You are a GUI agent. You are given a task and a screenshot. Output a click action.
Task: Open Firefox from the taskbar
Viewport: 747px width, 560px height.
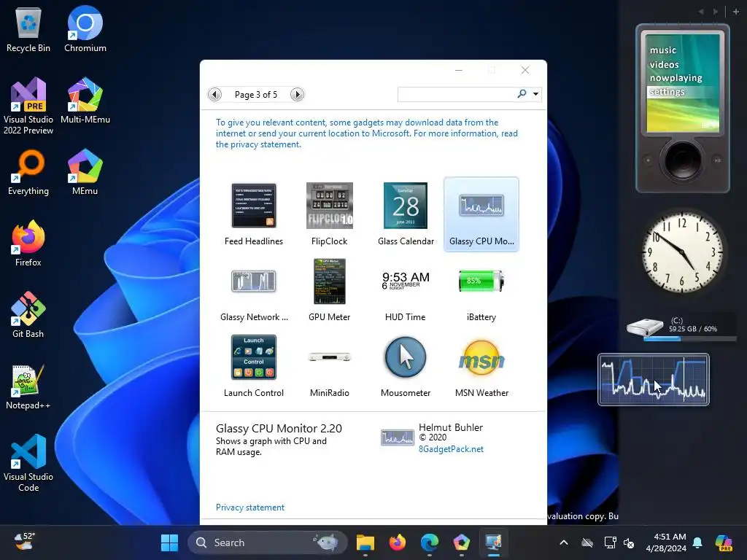(x=398, y=542)
